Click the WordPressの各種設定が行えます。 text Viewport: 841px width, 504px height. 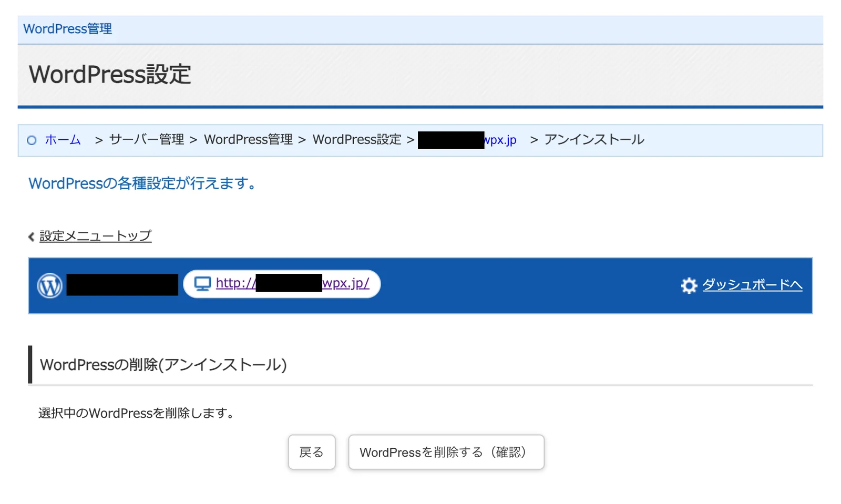142,183
